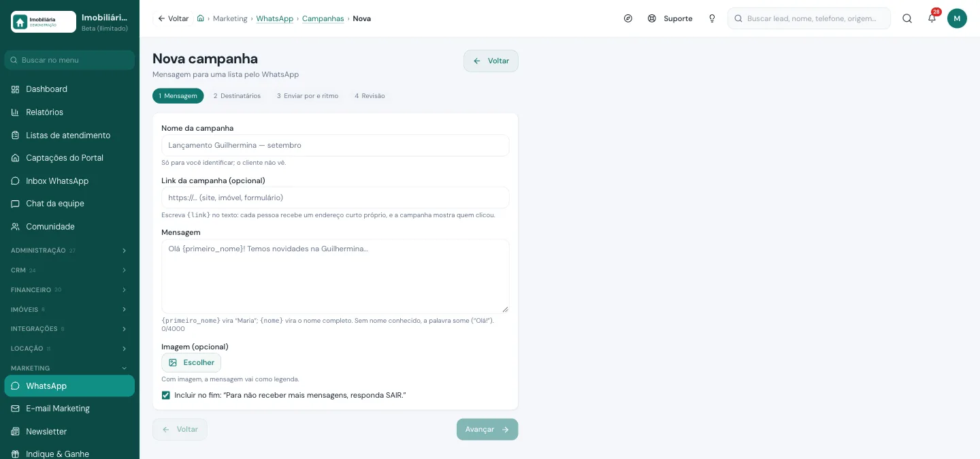
Task: Select the highlighted WhatsApp sidebar item
Action: pos(69,386)
